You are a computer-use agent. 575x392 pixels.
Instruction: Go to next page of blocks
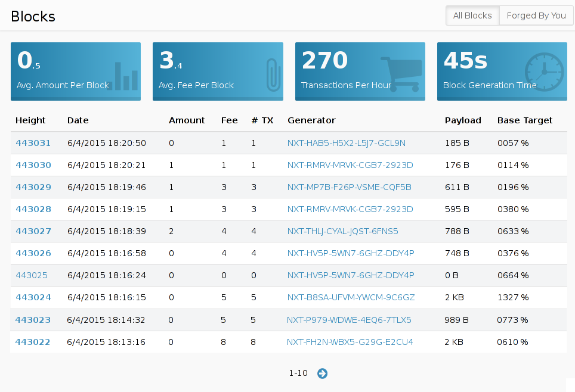pos(322,374)
